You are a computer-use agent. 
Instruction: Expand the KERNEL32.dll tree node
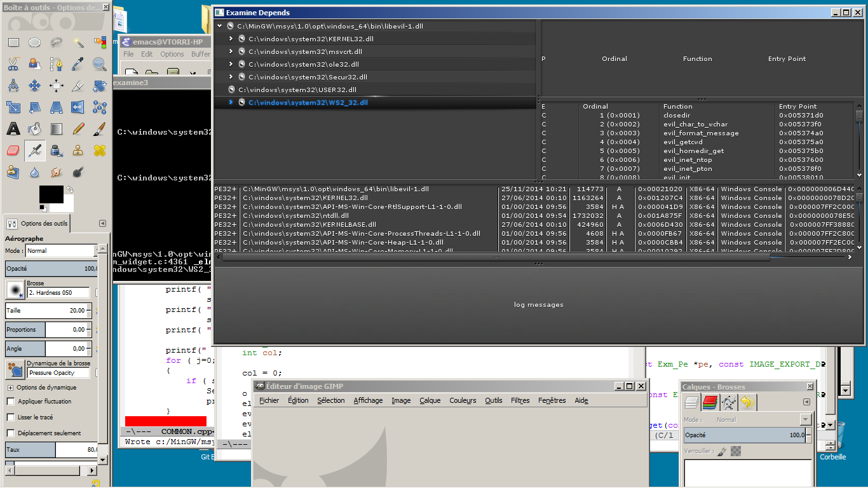[231, 39]
